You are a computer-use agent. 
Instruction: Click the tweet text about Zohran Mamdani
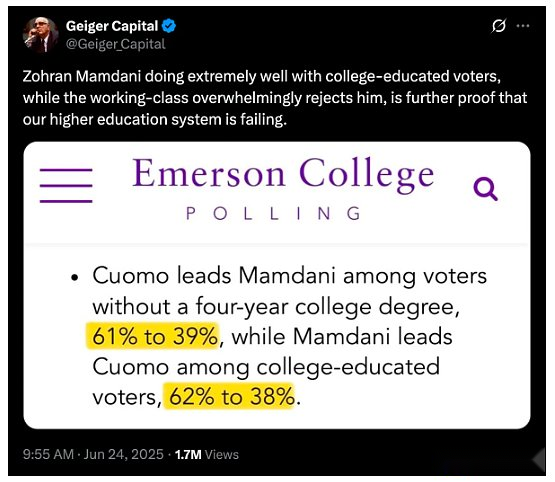[275, 98]
